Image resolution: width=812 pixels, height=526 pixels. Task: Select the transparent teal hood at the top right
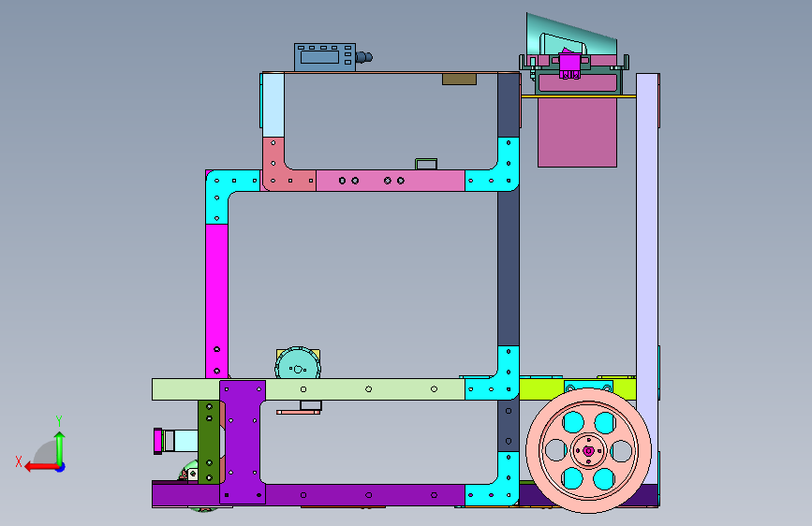pyautogui.click(x=571, y=35)
